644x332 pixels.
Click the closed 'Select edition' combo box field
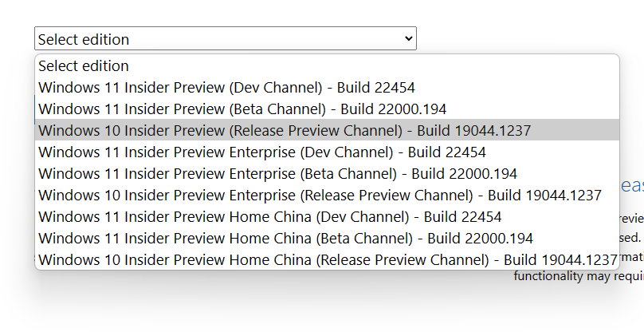215,38
